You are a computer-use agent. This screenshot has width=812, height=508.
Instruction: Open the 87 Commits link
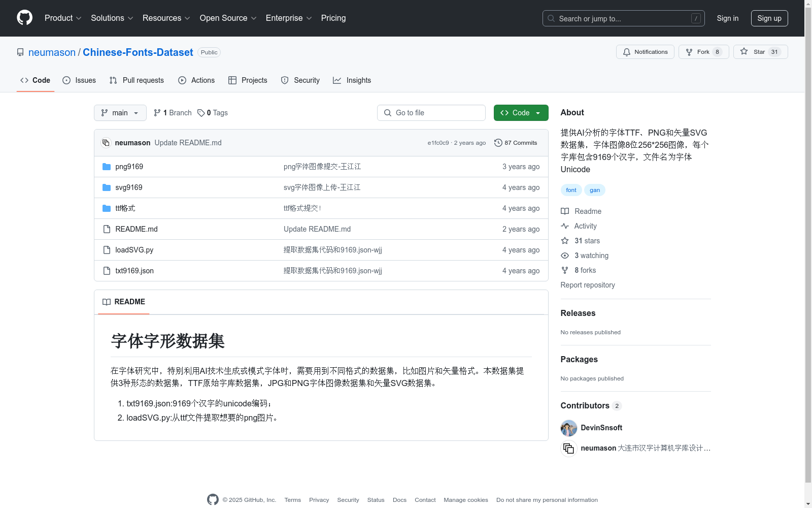[x=516, y=143]
